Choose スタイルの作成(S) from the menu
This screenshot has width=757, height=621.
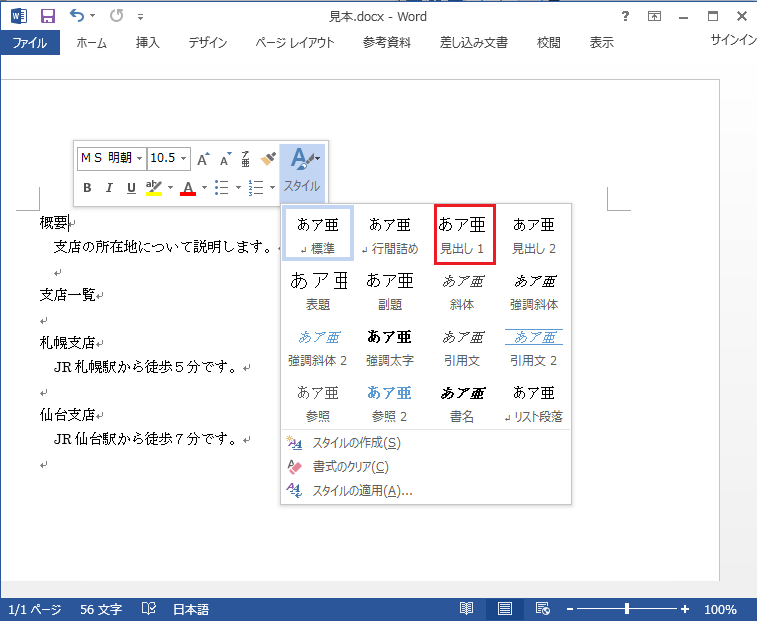pyautogui.click(x=356, y=443)
